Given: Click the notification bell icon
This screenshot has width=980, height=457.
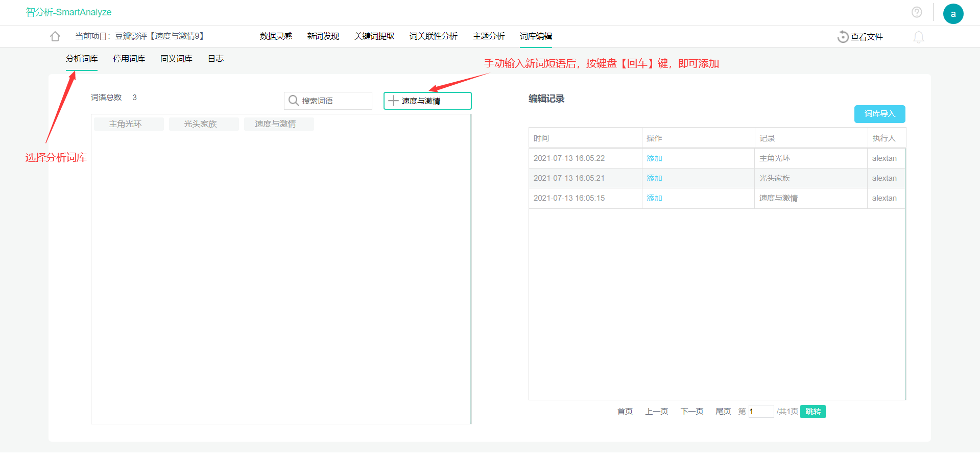Looking at the screenshot, I should pos(919,37).
